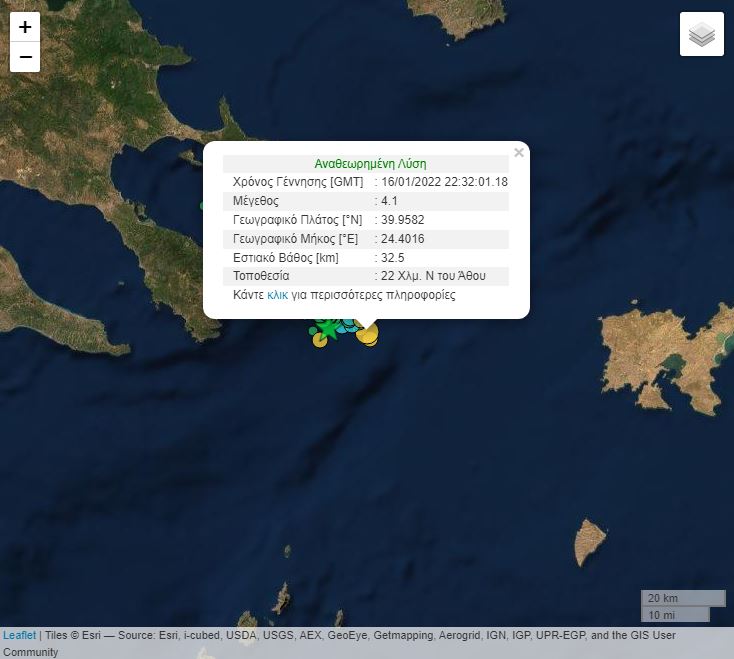Screen dimensions: 734x659
Task: Zoom out of the map
Action: (x=25, y=57)
